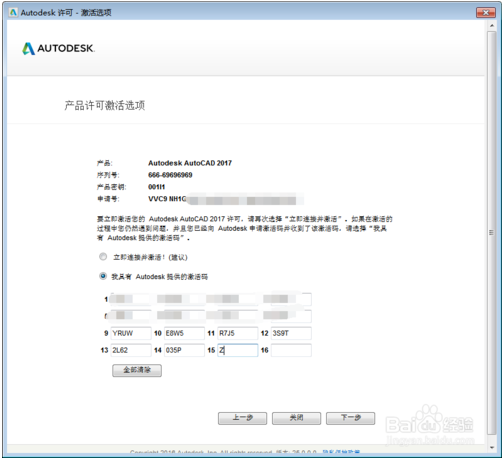
Task: Click the scrollbar down arrow
Action: click(492, 447)
